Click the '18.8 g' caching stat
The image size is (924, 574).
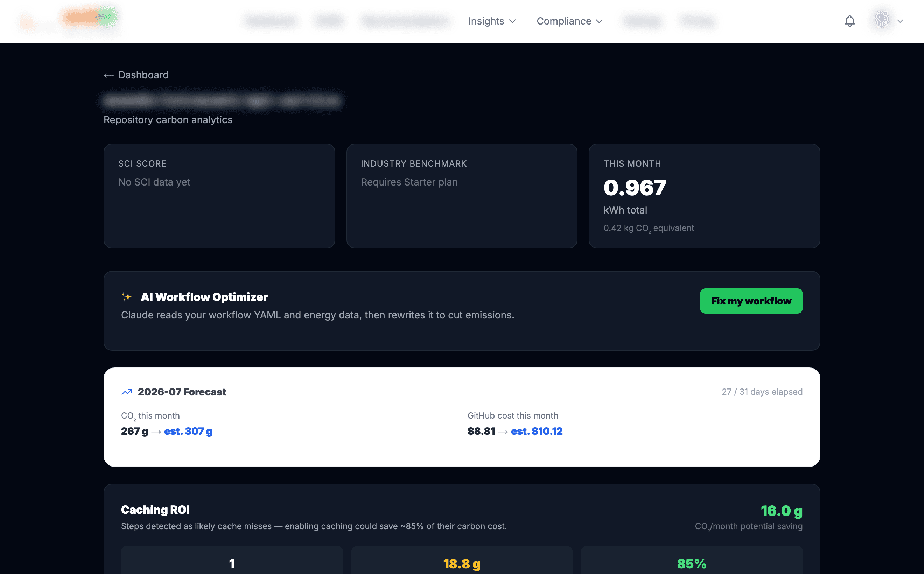pyautogui.click(x=462, y=564)
